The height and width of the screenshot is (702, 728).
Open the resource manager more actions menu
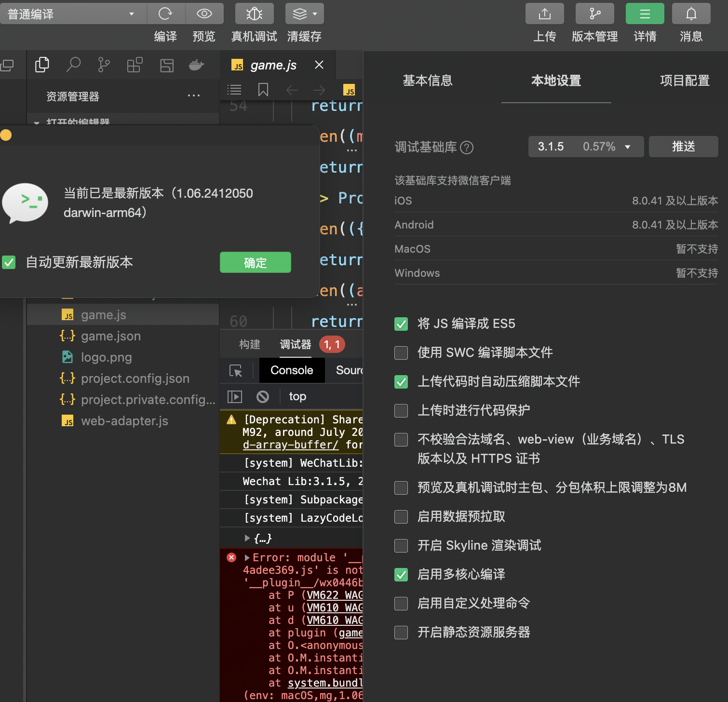[x=194, y=95]
